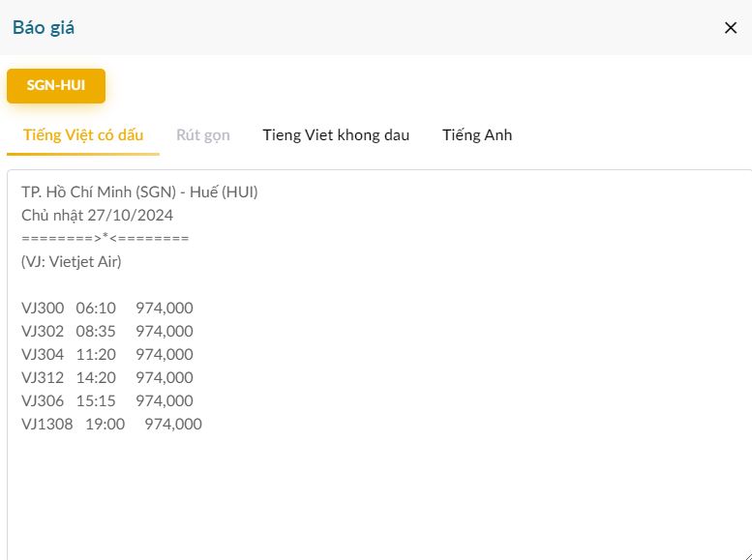
Task: Switch to Tieng Viet khong dau tab
Action: click(336, 134)
